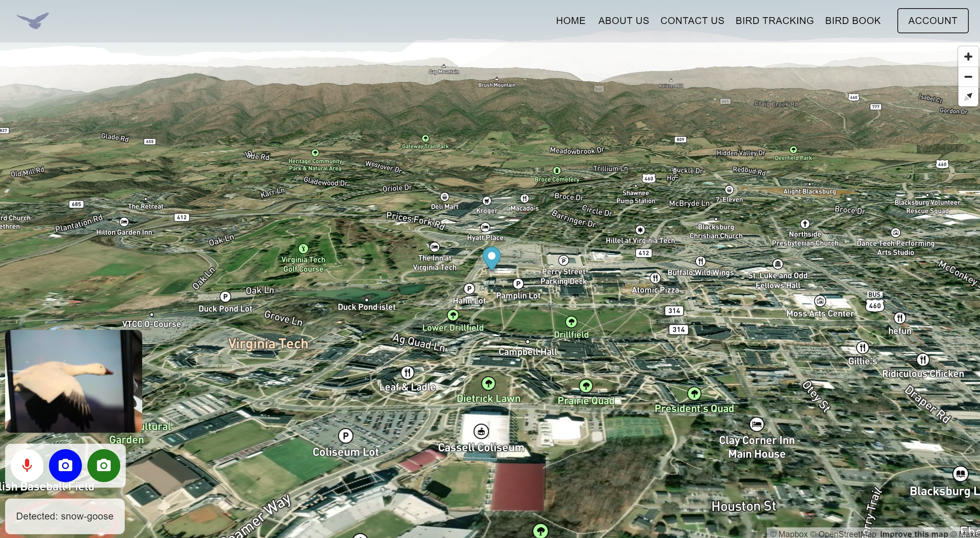The image size is (980, 538).
Task: Click the bird logo in header
Action: [33, 20]
